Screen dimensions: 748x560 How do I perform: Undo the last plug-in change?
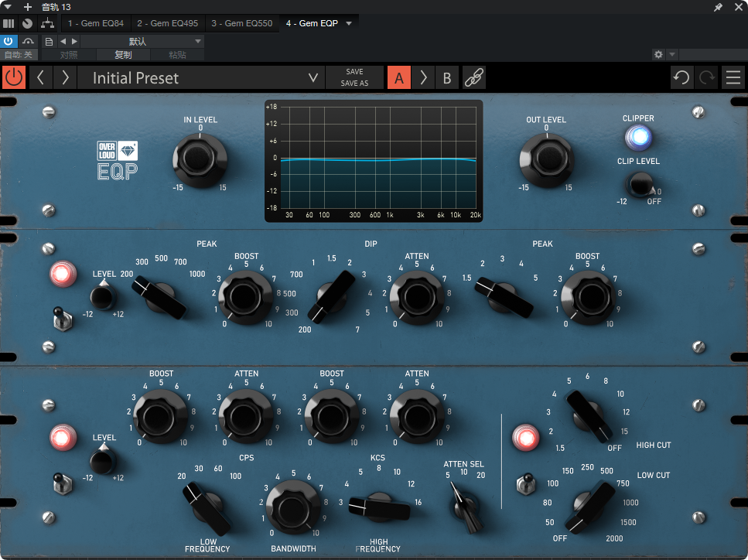pos(681,77)
